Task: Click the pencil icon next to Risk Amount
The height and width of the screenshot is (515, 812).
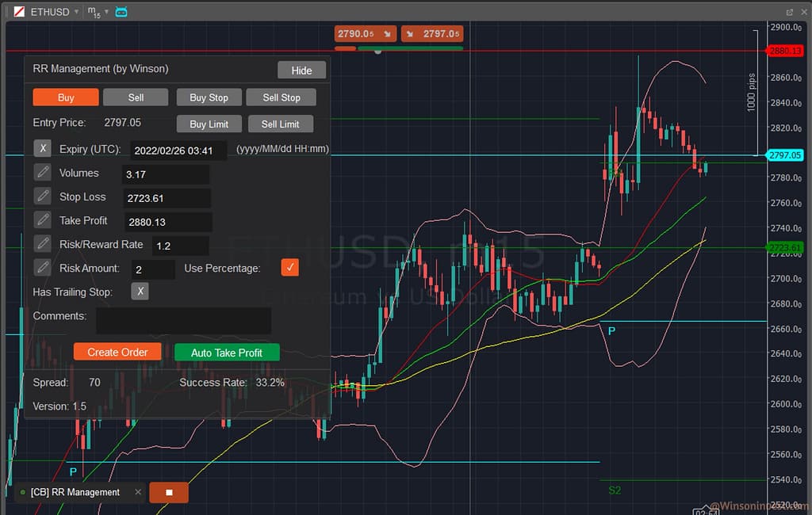Action: coord(43,268)
